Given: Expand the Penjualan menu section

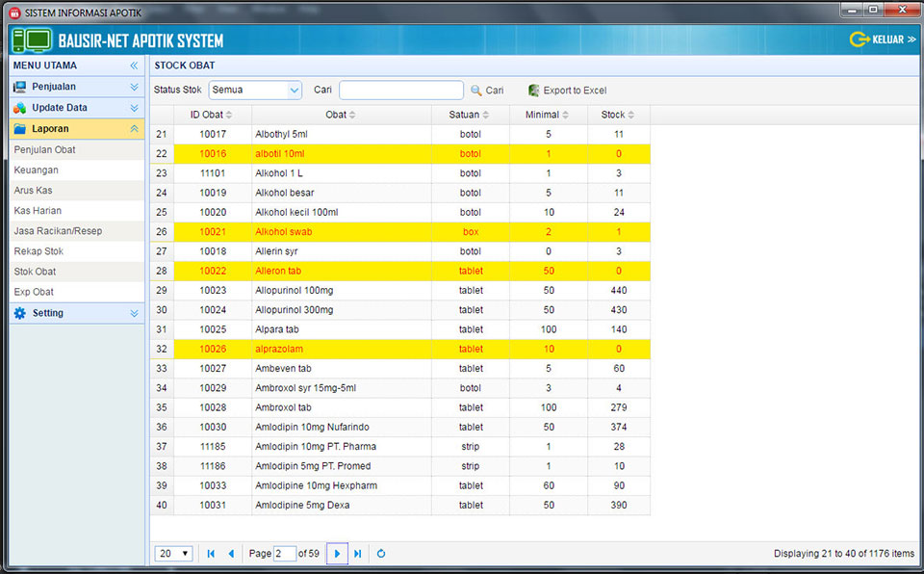Looking at the screenshot, I should click(x=134, y=87).
